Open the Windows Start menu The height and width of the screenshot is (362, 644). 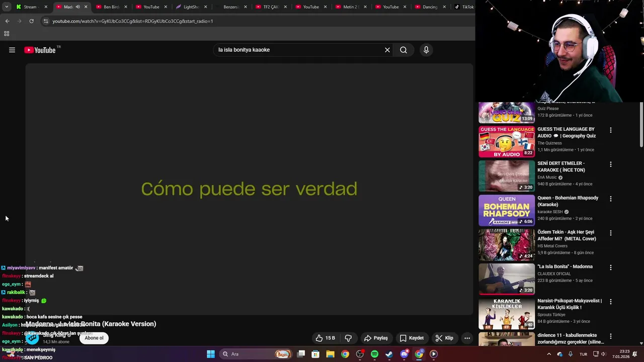click(x=211, y=354)
